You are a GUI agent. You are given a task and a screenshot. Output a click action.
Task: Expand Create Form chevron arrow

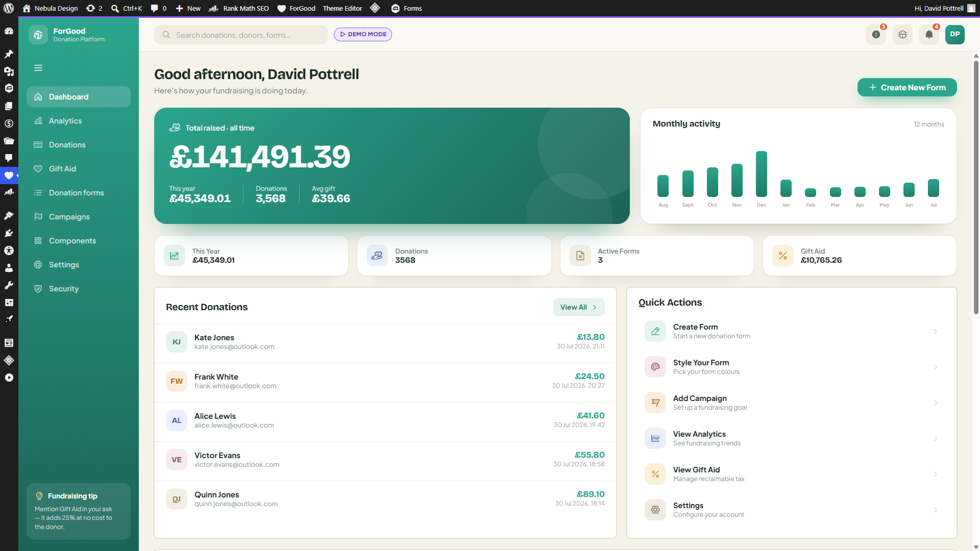(936, 331)
